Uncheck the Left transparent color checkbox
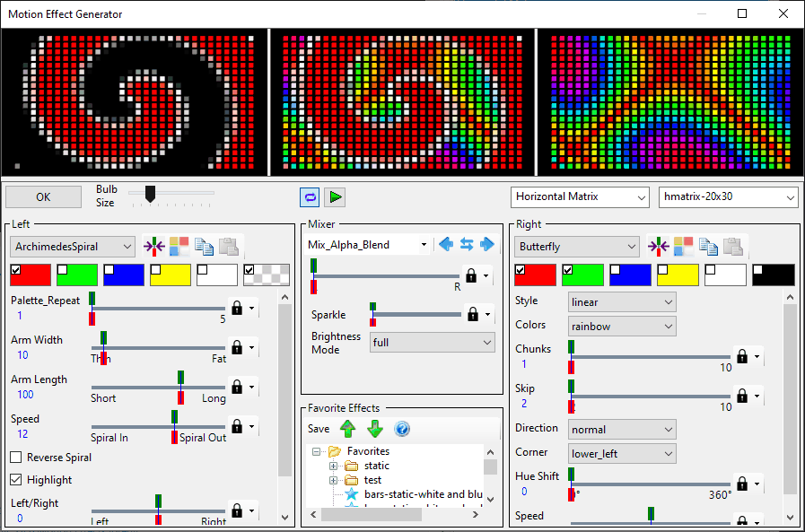The height and width of the screenshot is (532, 805). 249,270
